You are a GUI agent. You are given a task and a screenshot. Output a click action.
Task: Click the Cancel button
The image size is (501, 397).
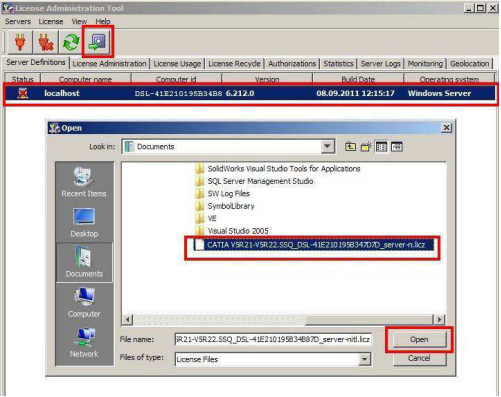[x=419, y=358]
